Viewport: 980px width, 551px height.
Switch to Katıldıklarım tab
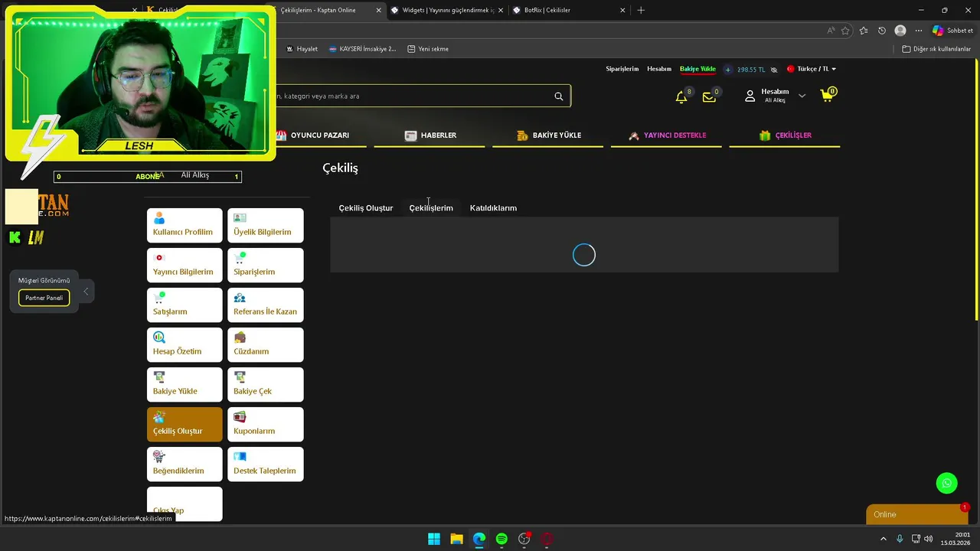tap(493, 208)
